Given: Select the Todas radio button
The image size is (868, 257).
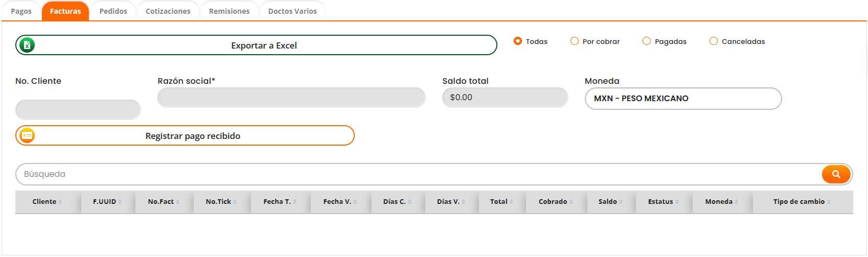Looking at the screenshot, I should (x=518, y=41).
